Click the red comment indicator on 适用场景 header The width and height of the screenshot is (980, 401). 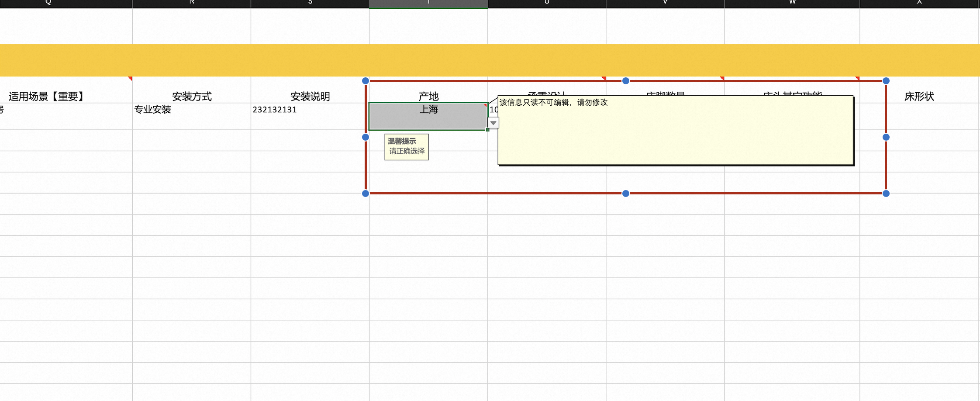(130, 79)
